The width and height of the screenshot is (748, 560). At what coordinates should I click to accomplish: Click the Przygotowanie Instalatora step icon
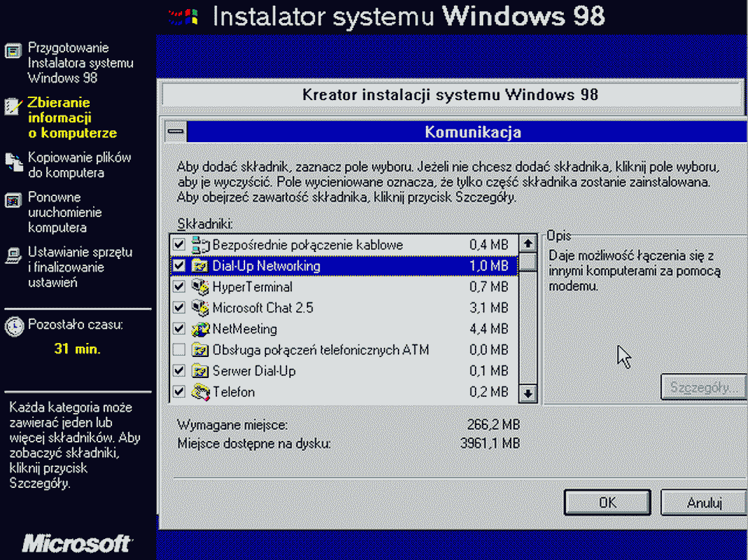[x=13, y=50]
